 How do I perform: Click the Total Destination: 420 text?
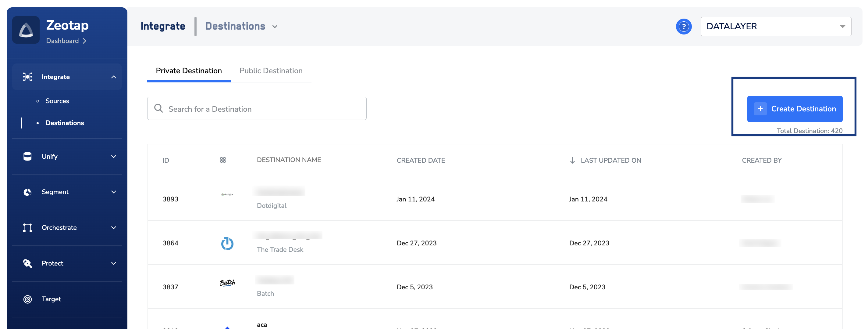tap(809, 131)
